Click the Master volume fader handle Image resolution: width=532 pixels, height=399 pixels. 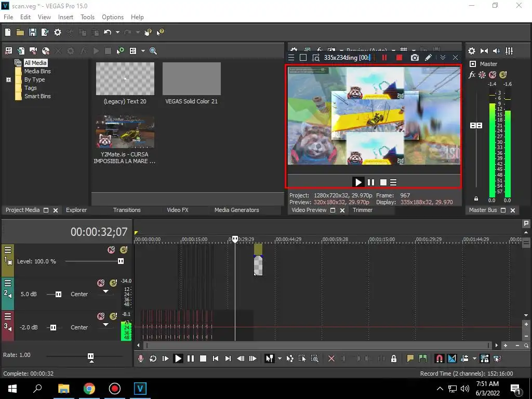pos(476,126)
